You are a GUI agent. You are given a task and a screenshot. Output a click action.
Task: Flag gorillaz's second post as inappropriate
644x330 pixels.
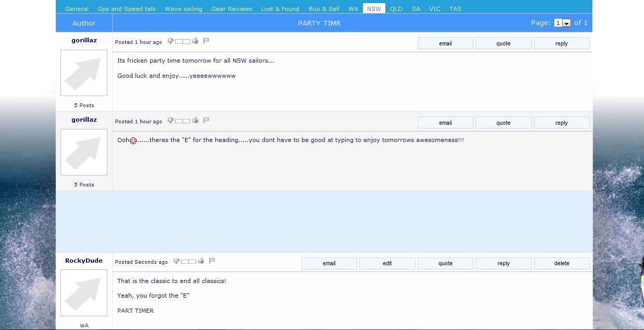pyautogui.click(x=206, y=121)
